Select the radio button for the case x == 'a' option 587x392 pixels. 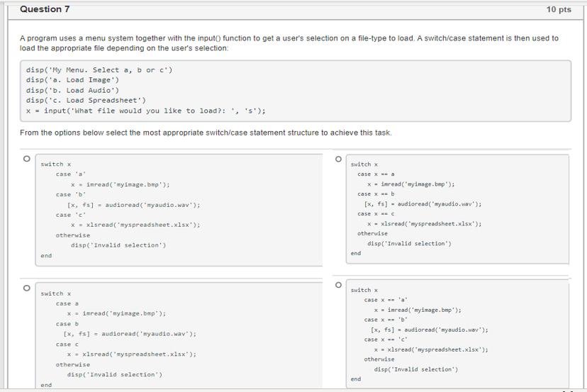338,285
